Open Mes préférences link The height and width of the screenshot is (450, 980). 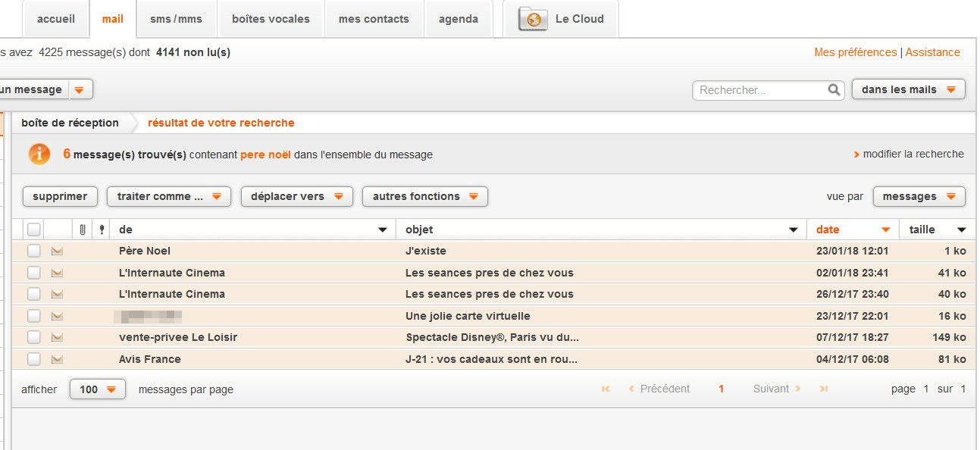click(x=855, y=52)
